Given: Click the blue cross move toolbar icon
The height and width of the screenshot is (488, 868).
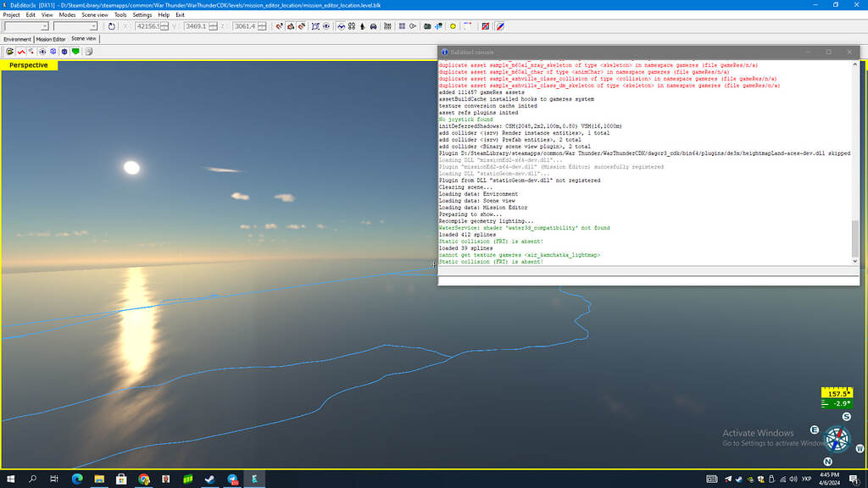Looking at the screenshot, I should point(438,26).
